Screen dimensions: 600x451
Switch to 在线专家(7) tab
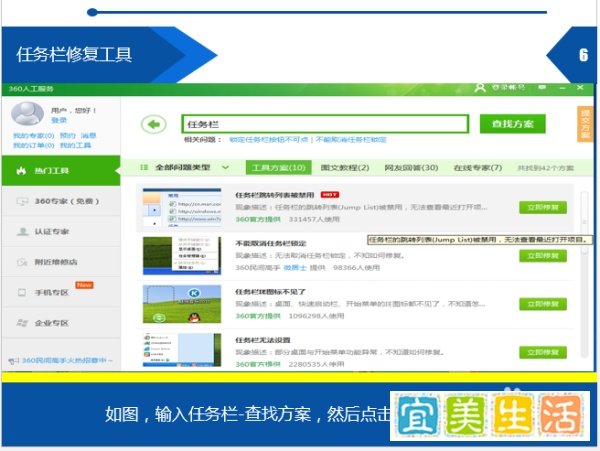478,168
